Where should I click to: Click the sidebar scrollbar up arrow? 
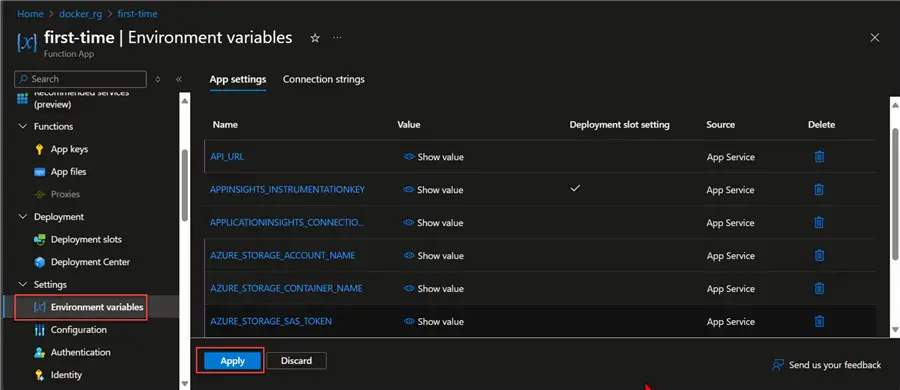coord(185,101)
